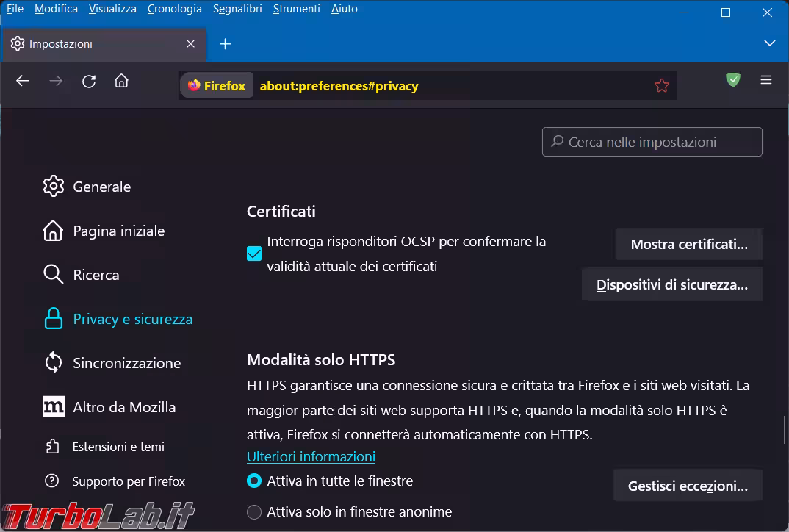Screen dimensions: 789x532
Task: Select 'Attiva in tutte le finestre' option
Action: pyautogui.click(x=254, y=481)
